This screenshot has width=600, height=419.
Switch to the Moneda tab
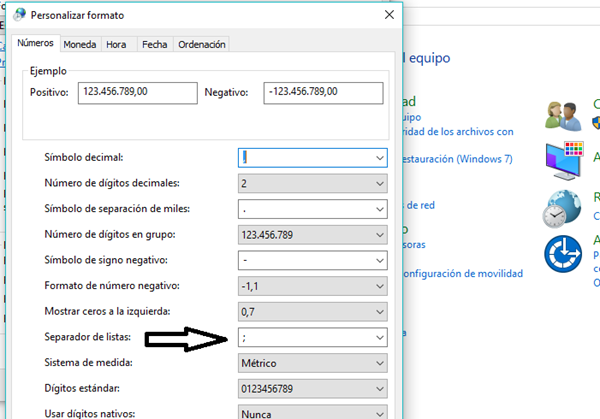coord(80,44)
